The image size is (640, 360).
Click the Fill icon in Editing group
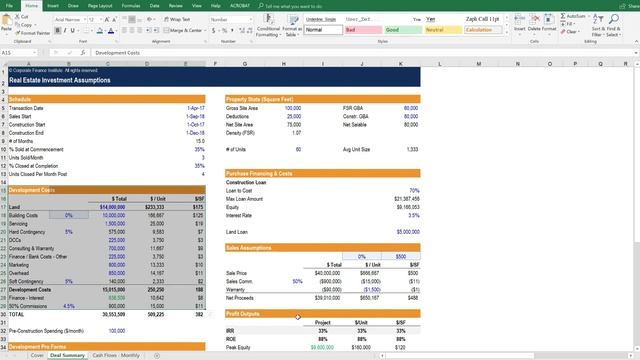click(563, 24)
